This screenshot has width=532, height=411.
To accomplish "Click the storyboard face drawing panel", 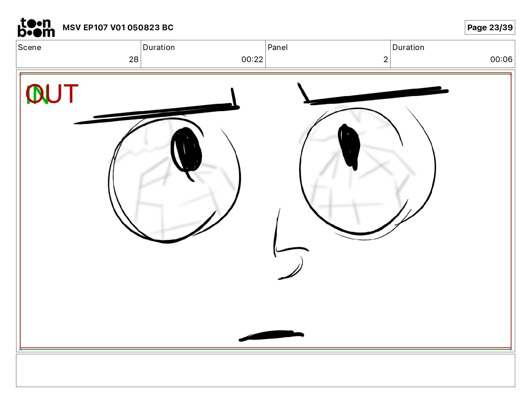I will [265, 211].
